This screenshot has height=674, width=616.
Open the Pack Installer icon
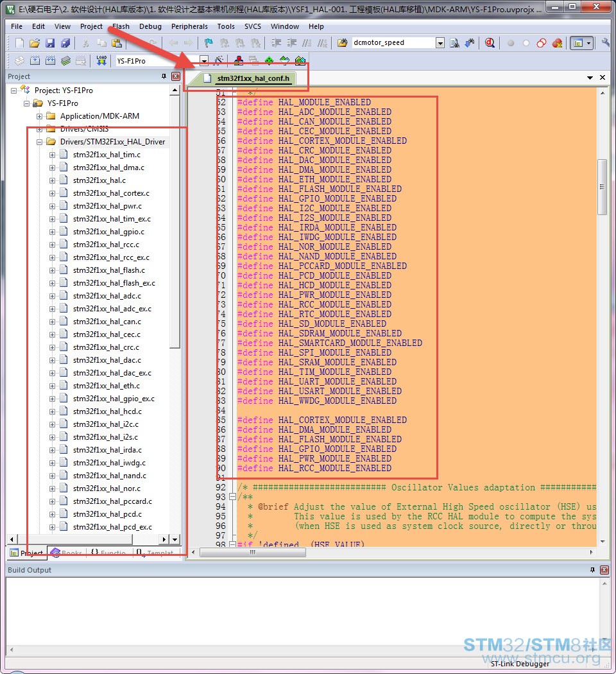300,61
